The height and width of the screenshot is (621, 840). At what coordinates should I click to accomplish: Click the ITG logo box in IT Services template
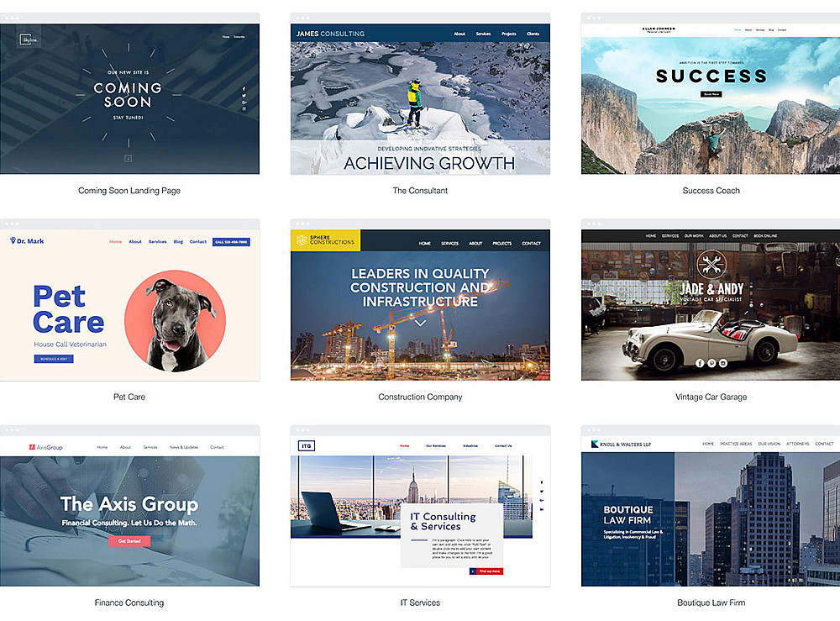pos(306,445)
